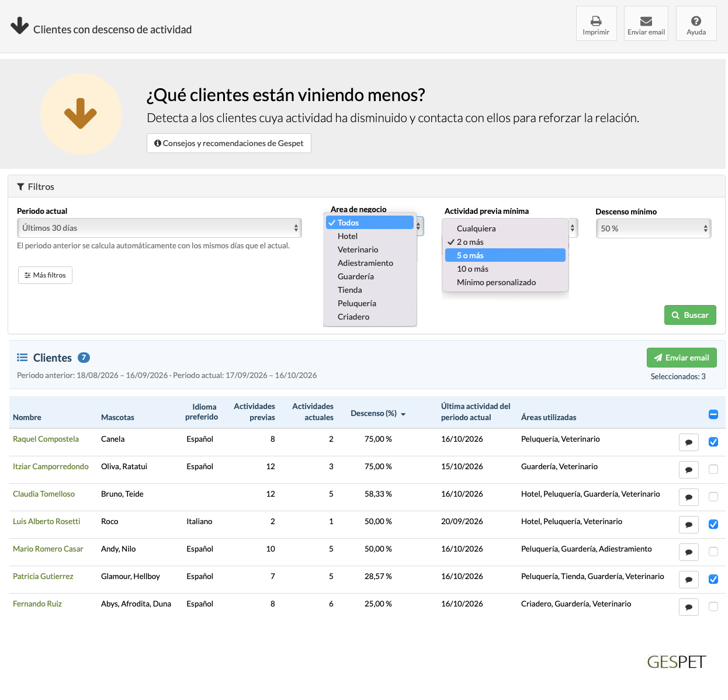728x700 pixels.
Task: Click the Más filtros button
Action: click(x=45, y=275)
